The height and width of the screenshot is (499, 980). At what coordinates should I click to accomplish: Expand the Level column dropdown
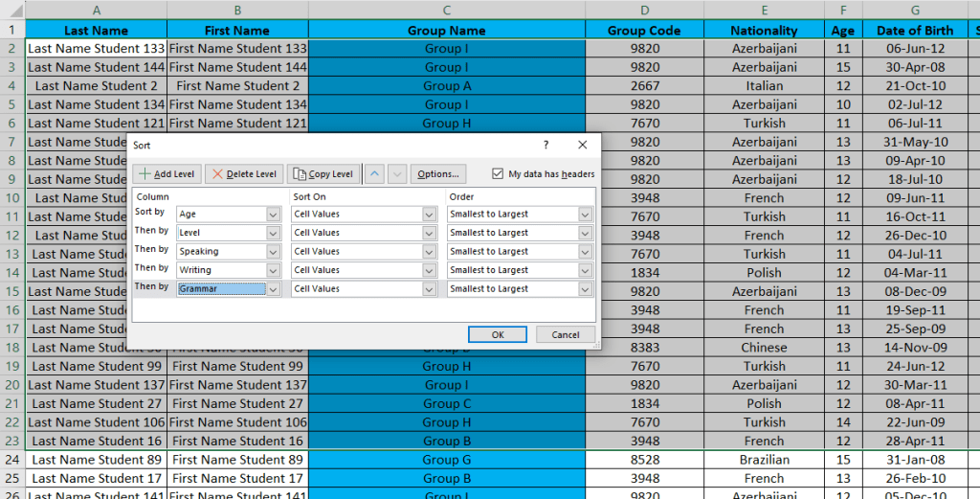[x=273, y=233]
